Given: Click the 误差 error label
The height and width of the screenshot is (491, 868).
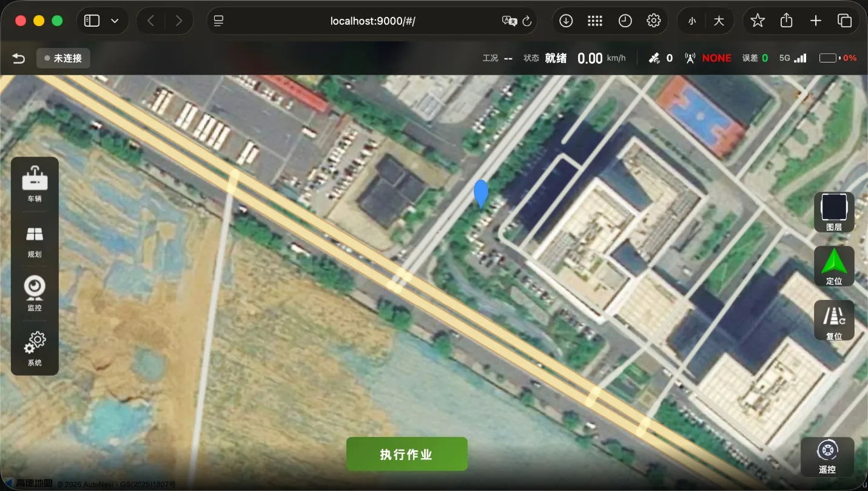Looking at the screenshot, I should point(750,58).
